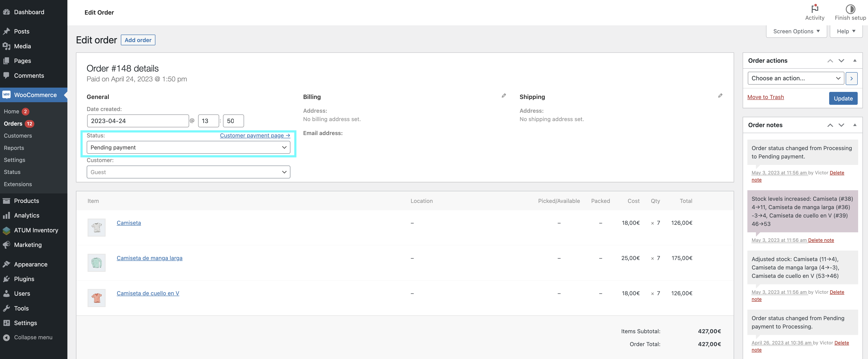Open the Orders submenu item
Viewport: 868px width, 359px height.
pos(13,124)
